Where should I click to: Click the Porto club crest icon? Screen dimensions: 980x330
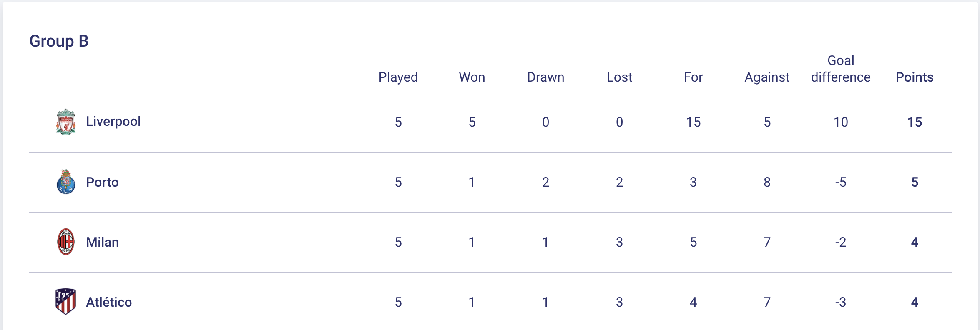[x=66, y=182]
